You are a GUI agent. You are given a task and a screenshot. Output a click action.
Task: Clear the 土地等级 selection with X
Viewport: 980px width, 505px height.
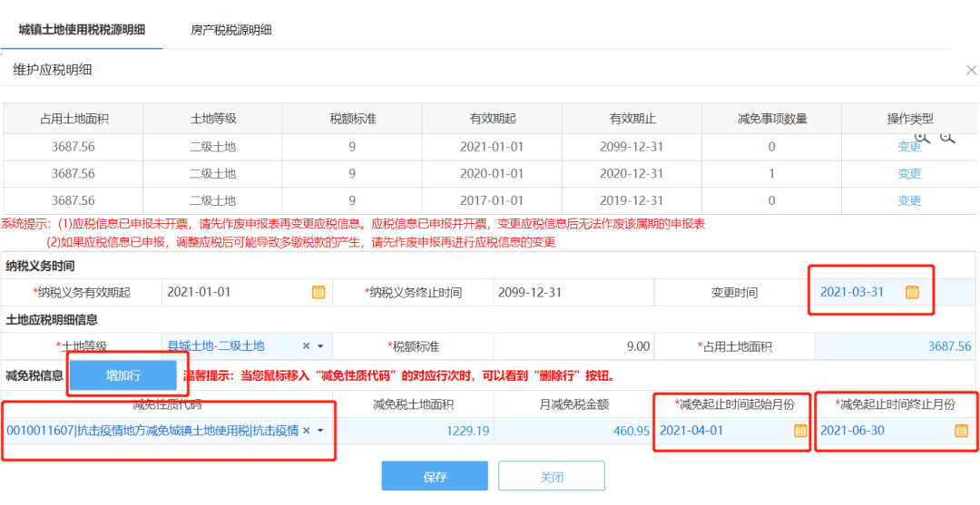307,345
